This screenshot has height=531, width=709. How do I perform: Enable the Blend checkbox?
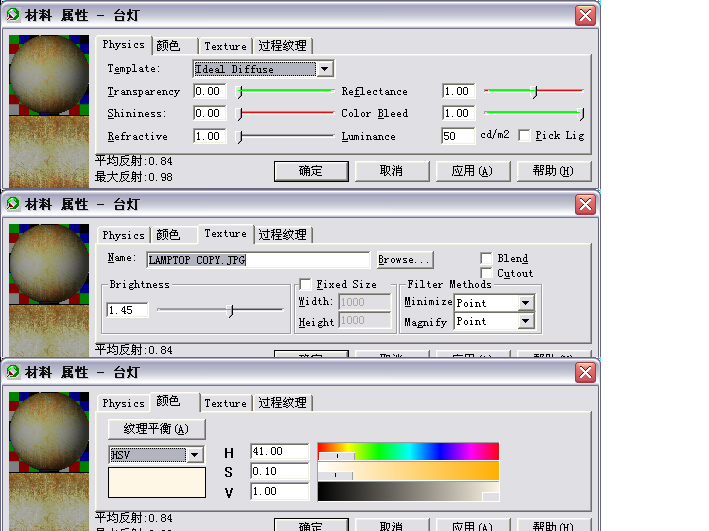coord(486,258)
